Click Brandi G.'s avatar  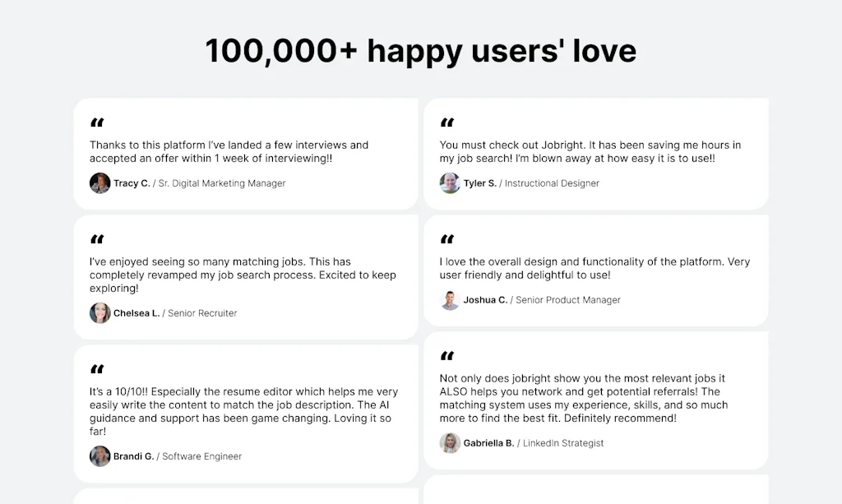click(x=99, y=456)
